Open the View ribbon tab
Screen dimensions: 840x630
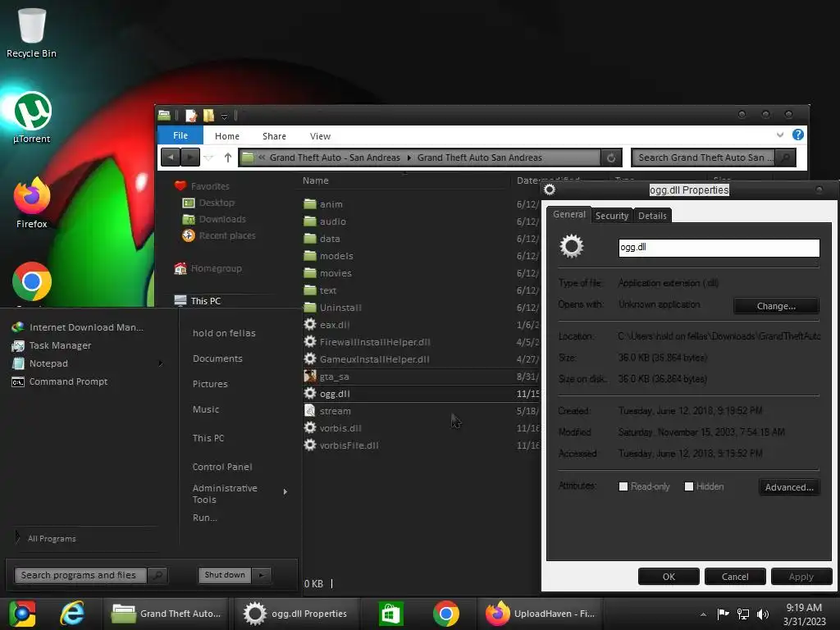coord(321,136)
